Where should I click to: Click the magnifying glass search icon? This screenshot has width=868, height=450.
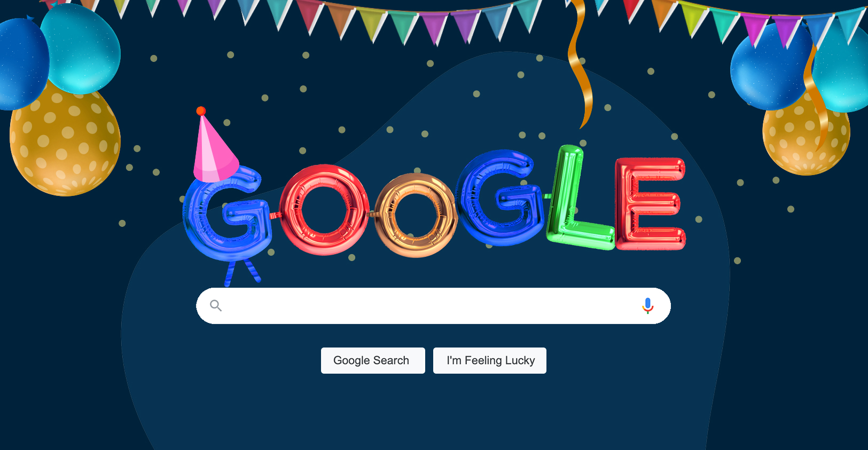pyautogui.click(x=216, y=305)
